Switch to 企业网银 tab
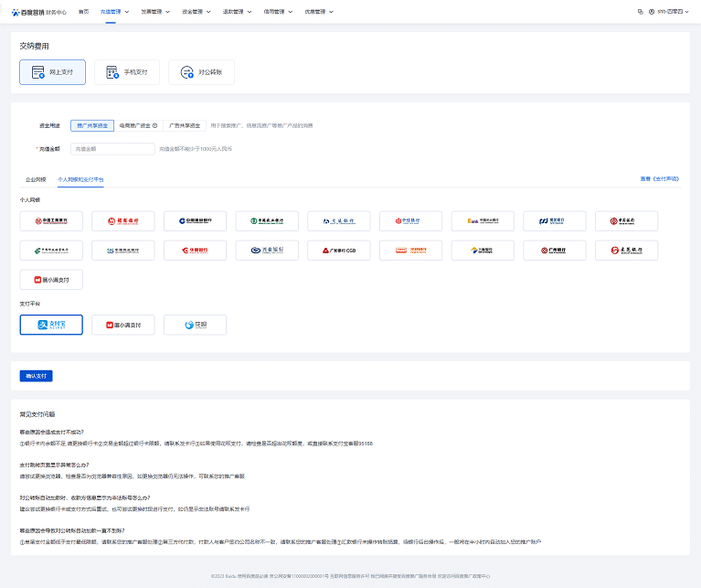The height and width of the screenshot is (588, 701). 36,180
